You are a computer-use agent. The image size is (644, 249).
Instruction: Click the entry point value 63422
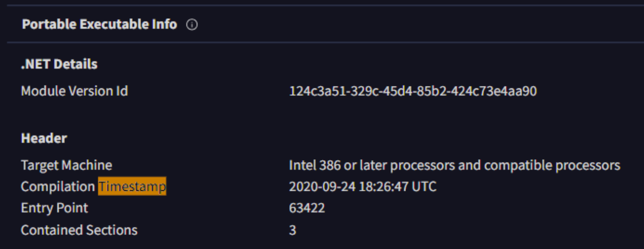pos(307,208)
